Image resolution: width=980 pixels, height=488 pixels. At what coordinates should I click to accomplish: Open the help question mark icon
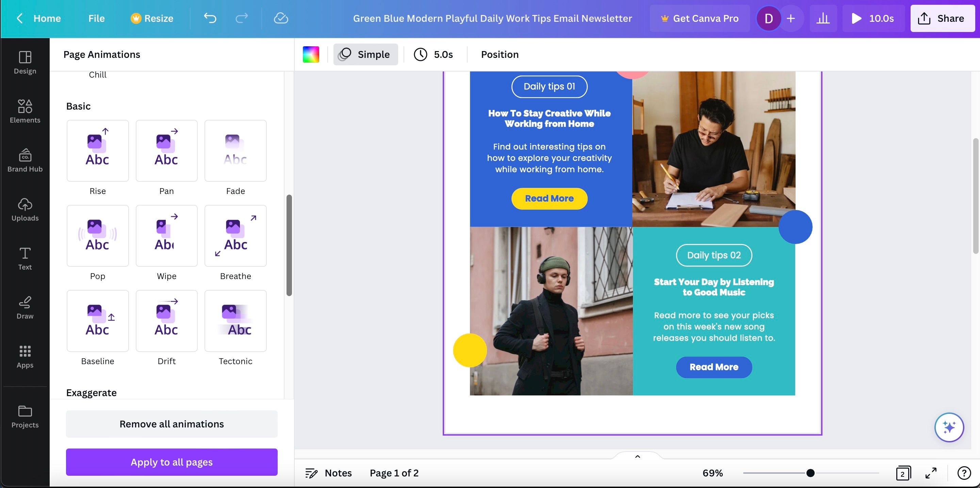tap(964, 473)
